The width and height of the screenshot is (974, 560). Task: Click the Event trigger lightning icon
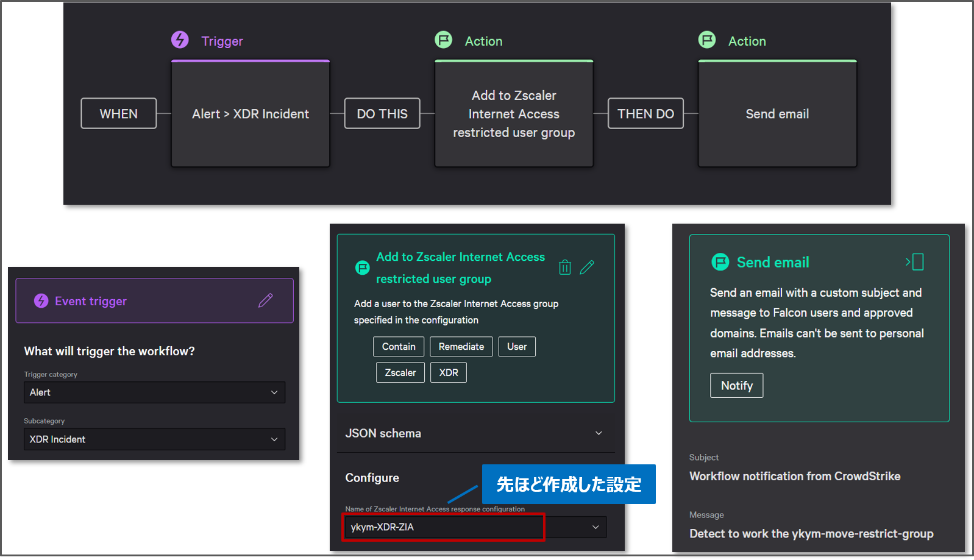pos(41,300)
